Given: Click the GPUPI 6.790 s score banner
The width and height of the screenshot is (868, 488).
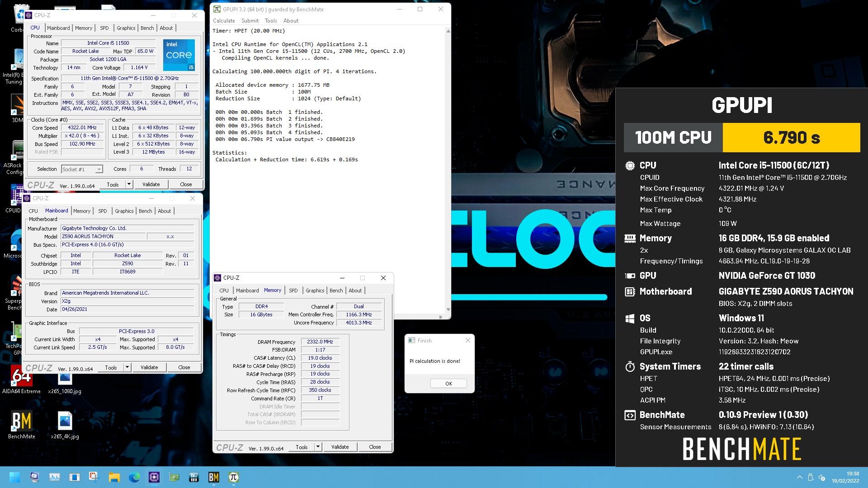Looking at the screenshot, I should (x=791, y=137).
